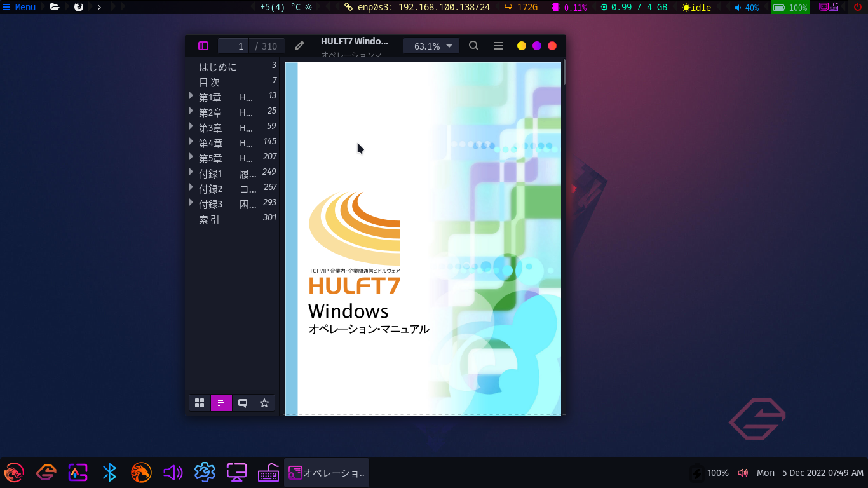Expand the 第1章 outline entry
The width and height of the screenshot is (868, 488).
[x=191, y=96]
